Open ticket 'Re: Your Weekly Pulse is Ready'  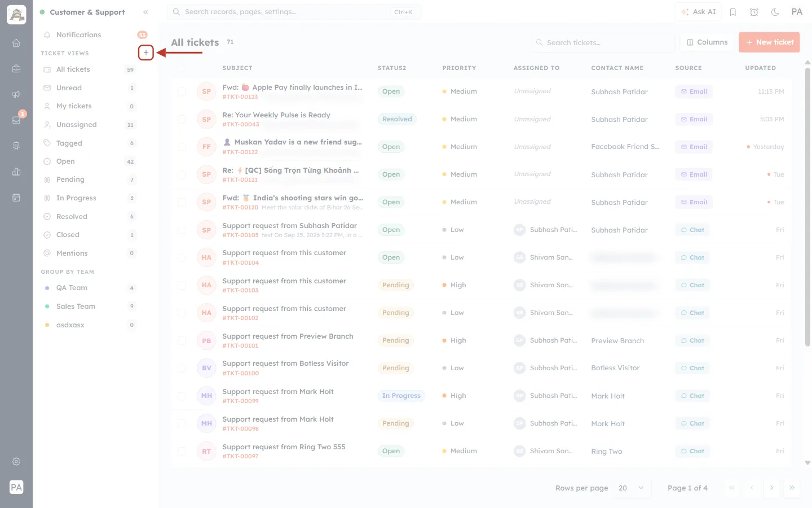click(276, 115)
